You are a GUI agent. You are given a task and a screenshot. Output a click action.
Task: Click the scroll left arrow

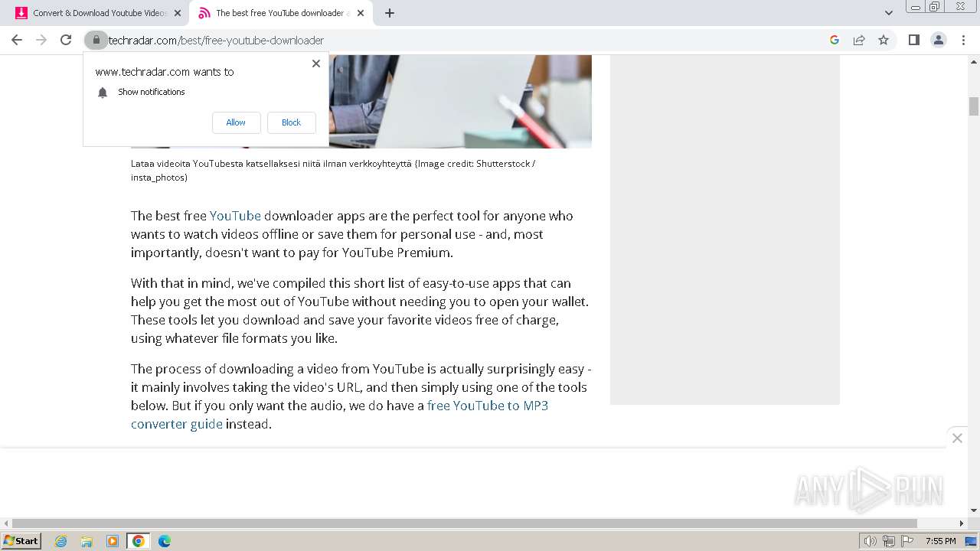(x=5, y=523)
